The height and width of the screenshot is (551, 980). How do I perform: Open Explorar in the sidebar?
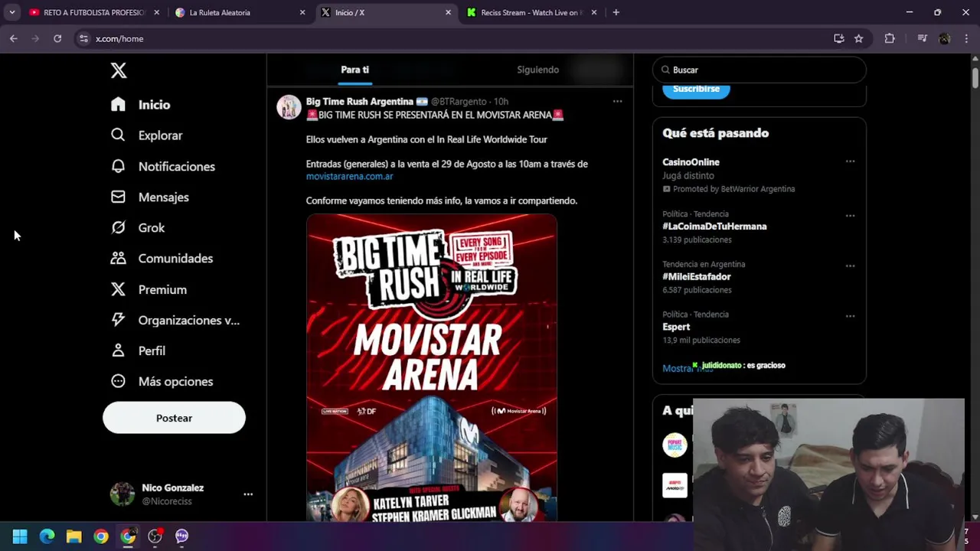[x=146, y=135]
